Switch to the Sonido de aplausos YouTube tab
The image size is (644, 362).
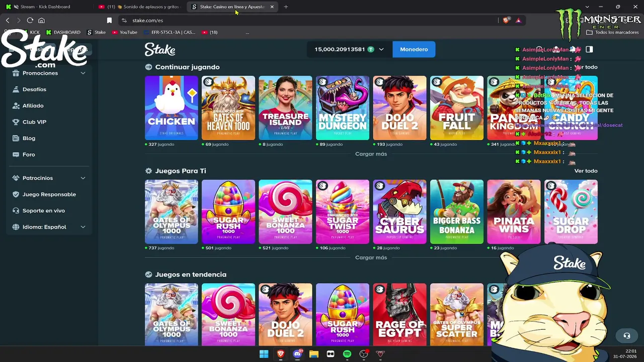[x=139, y=7]
